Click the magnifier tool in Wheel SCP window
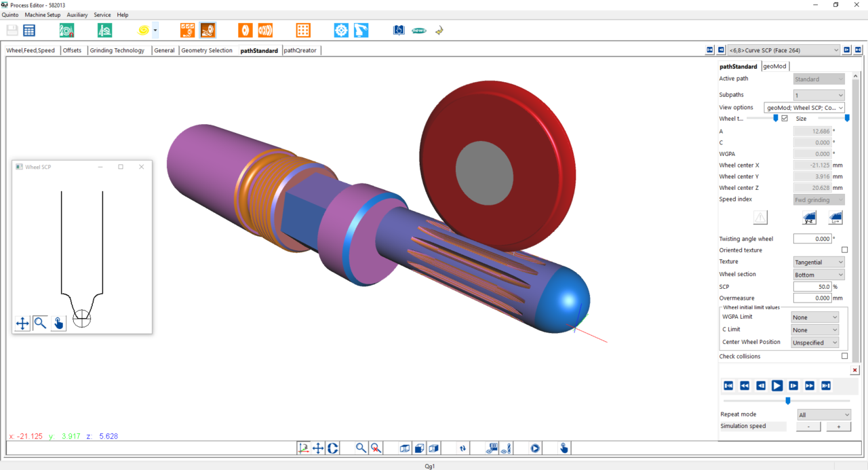This screenshot has height=470, width=868. point(40,324)
